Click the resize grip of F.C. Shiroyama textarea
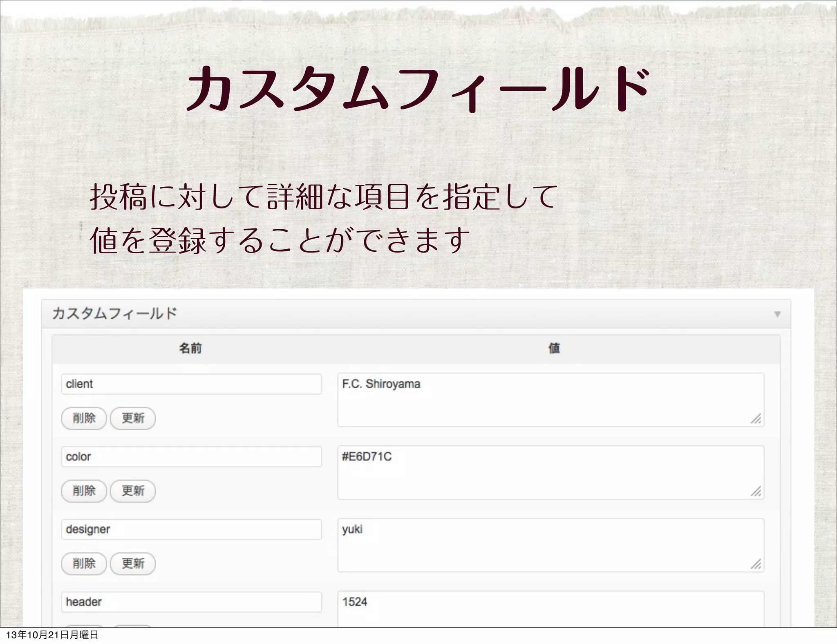 click(756, 418)
